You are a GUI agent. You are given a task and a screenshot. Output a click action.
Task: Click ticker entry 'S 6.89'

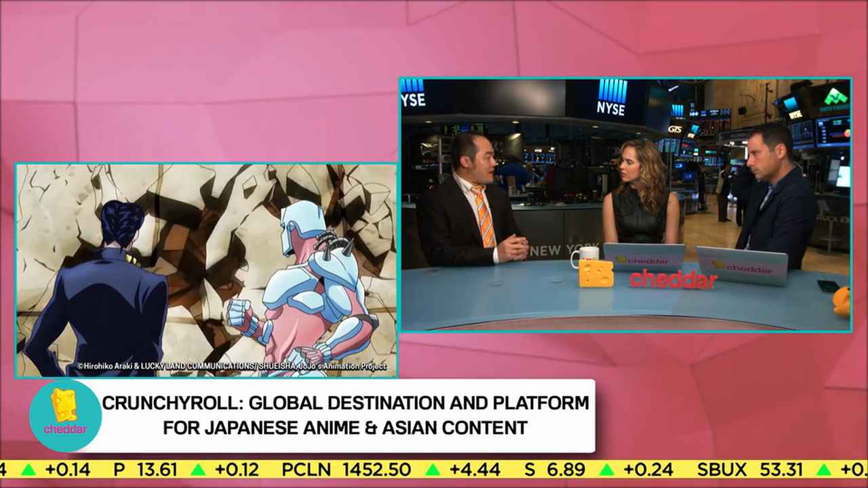tap(555, 470)
